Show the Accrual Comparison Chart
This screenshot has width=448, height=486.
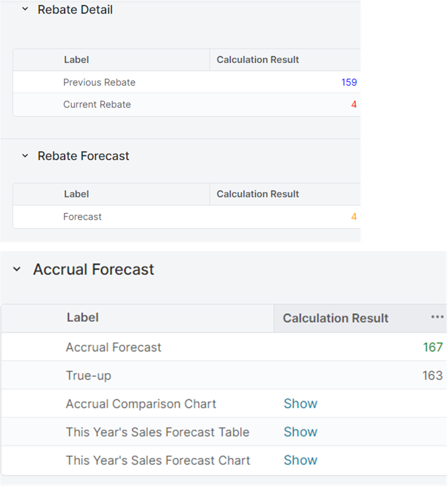(x=300, y=404)
